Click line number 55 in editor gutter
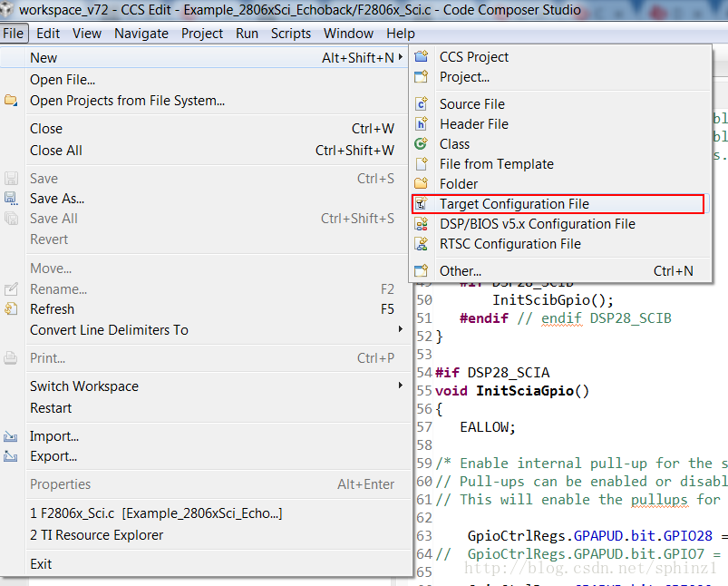The height and width of the screenshot is (586, 728). click(424, 391)
